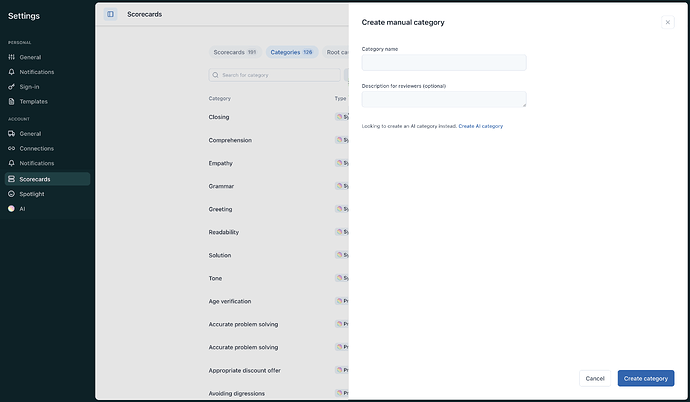690x402 pixels.
Task: Click the type icon in Comprehension row
Action: pyautogui.click(x=339, y=140)
